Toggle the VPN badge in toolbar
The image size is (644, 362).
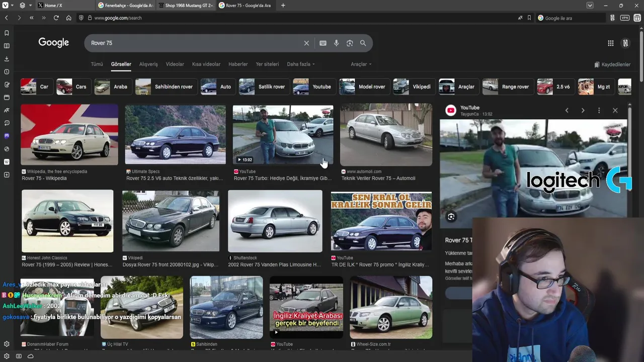pos(624,18)
